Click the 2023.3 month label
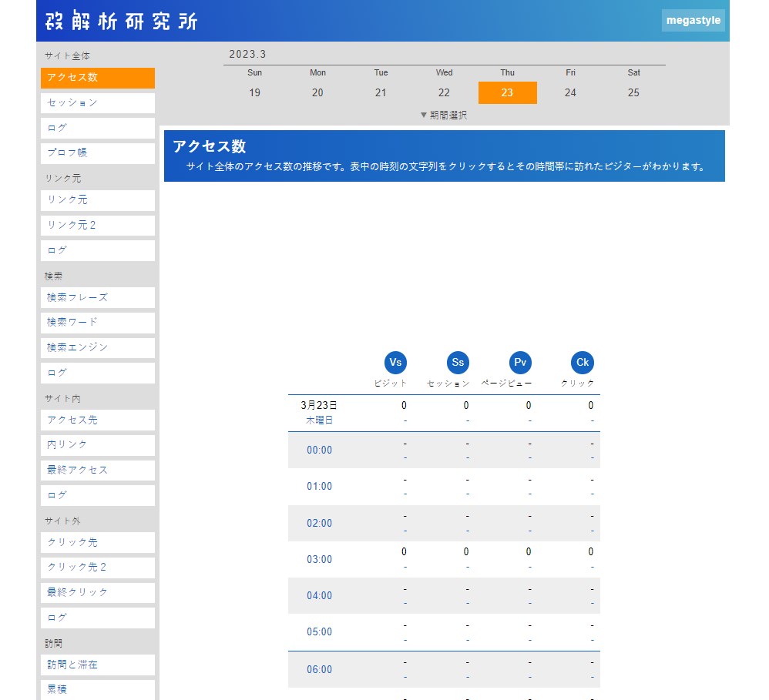This screenshot has height=700, width=769. click(x=247, y=55)
